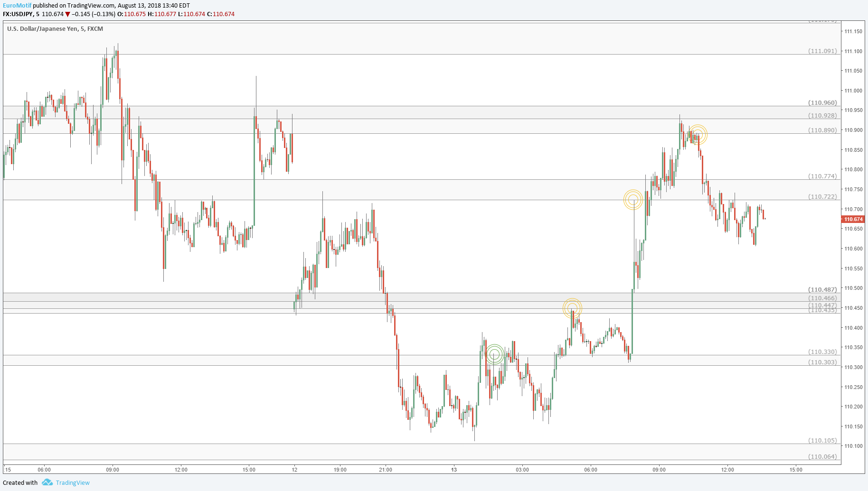The width and height of the screenshot is (868, 491).
Task: Click the date label 13 on time axis
Action: (454, 470)
